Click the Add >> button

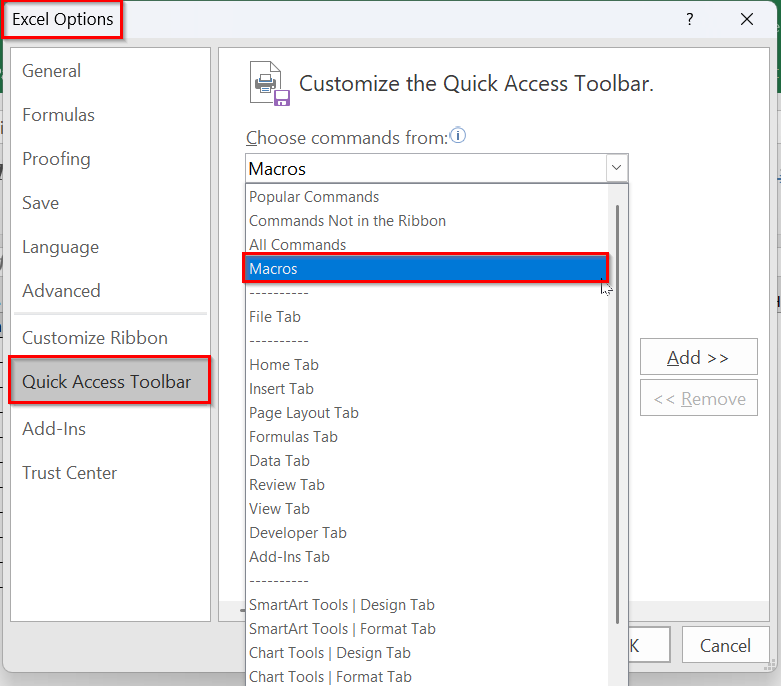click(x=698, y=357)
